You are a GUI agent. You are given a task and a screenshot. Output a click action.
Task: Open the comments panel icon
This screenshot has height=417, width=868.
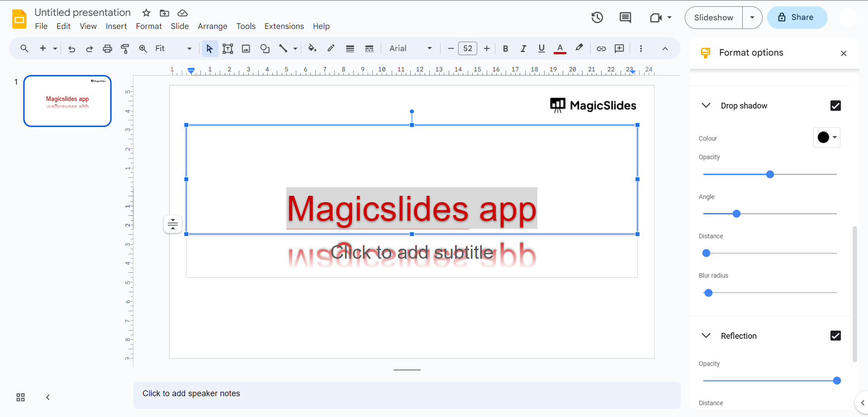coord(625,18)
